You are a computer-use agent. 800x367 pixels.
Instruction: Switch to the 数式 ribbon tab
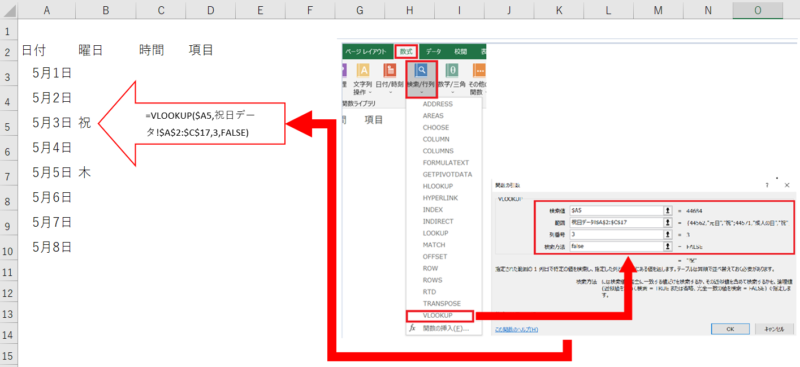[x=406, y=51]
